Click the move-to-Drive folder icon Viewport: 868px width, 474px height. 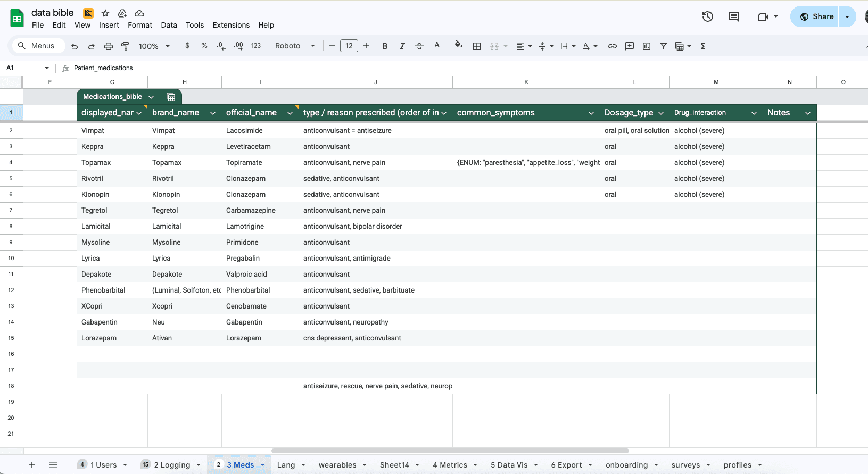click(122, 13)
